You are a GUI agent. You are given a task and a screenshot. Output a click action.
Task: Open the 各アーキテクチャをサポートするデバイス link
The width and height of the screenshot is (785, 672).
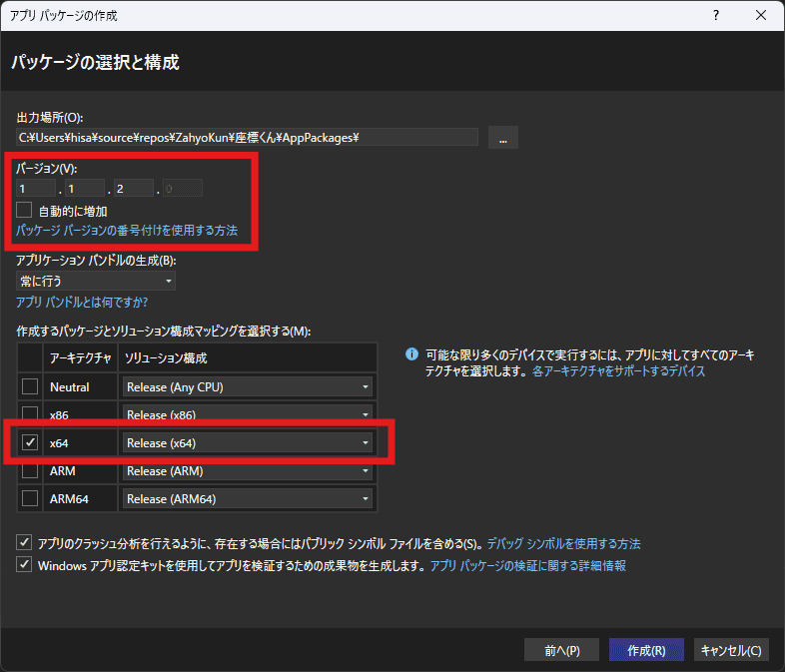point(618,370)
